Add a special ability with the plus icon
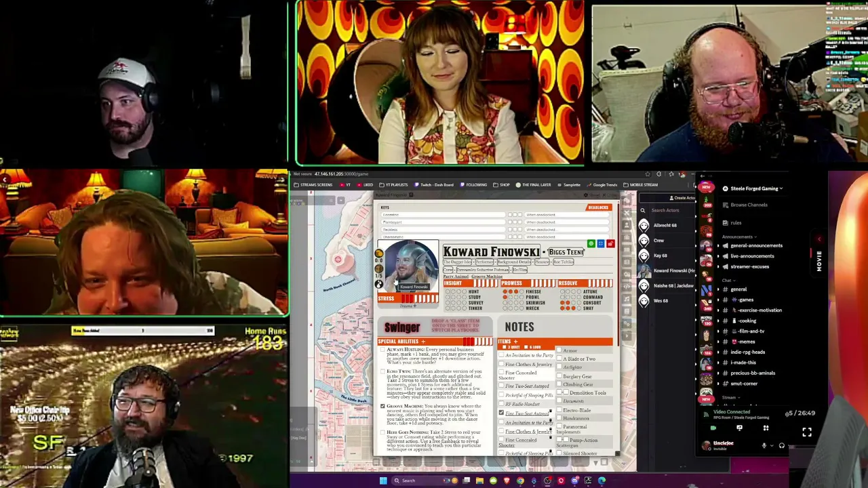Viewport: 868px width, 488px height. [423, 342]
